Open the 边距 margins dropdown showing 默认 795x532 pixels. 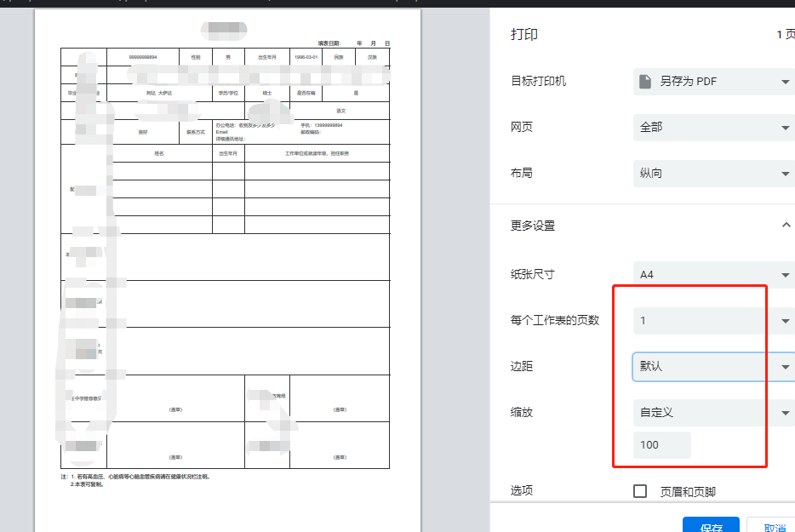(x=714, y=367)
